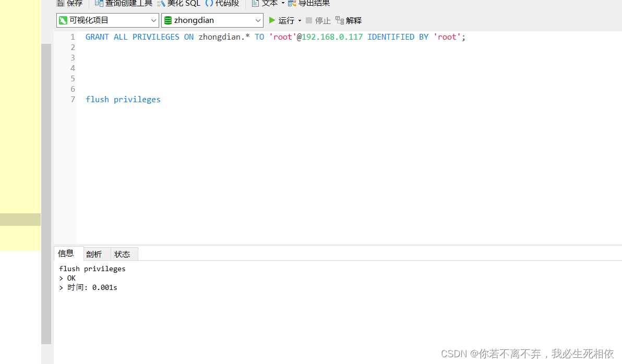Image resolution: width=622 pixels, height=364 pixels.
Task: Click the Stop (停止) button
Action: [x=318, y=20]
